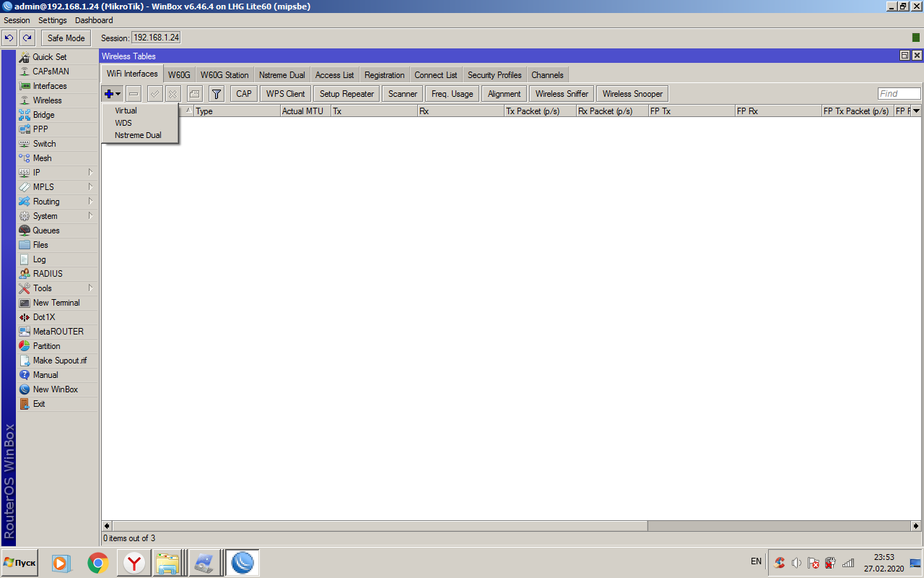Image resolution: width=924 pixels, height=578 pixels.
Task: Open CAPsMAN from the sidebar
Action: tap(57, 72)
